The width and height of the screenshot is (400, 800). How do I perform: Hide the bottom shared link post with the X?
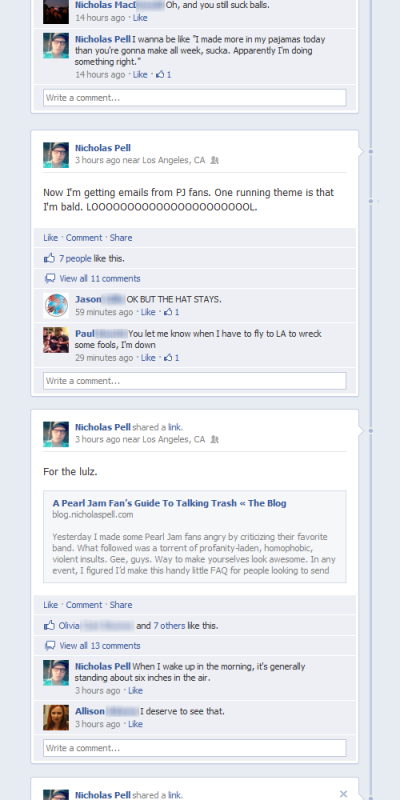[343, 794]
